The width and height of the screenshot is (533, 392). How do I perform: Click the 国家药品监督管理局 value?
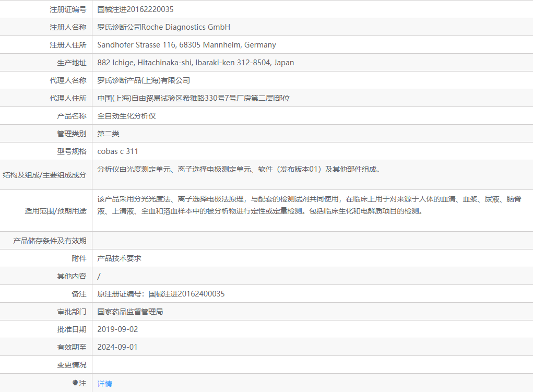click(130, 312)
